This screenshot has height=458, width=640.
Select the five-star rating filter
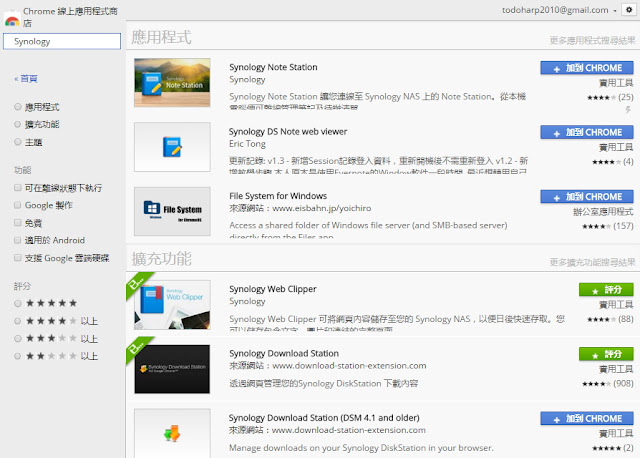pyautogui.click(x=18, y=303)
